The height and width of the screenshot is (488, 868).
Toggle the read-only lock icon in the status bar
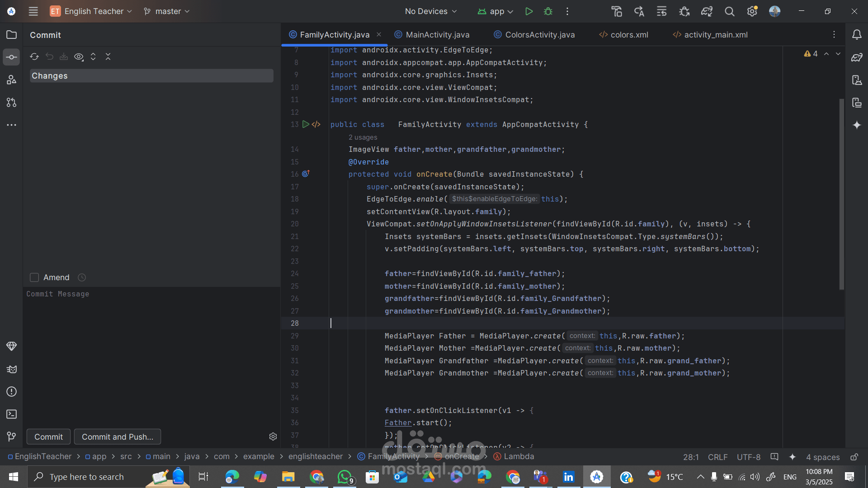854,457
